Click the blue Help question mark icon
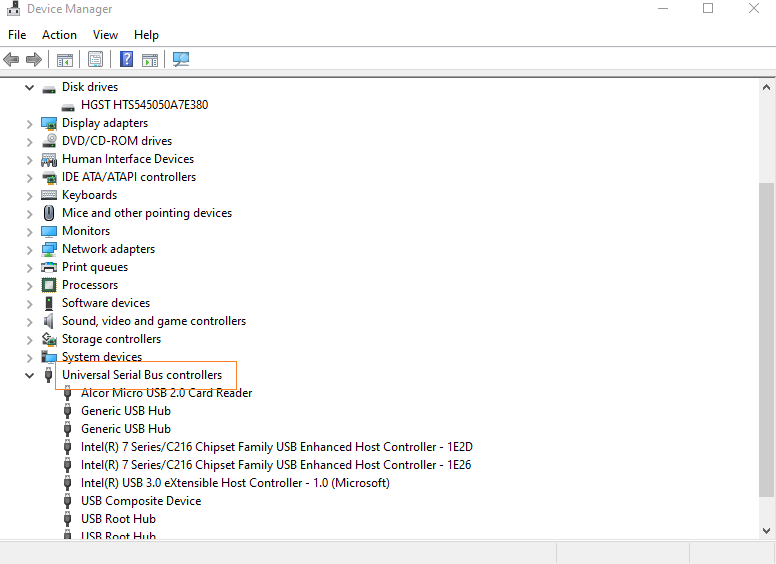Screen dimensions: 776x564 127,60
